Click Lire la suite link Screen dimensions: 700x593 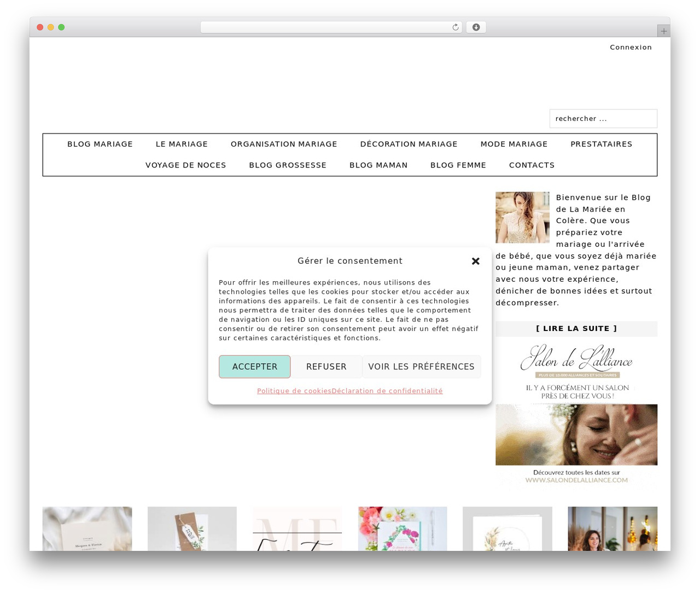pos(576,329)
